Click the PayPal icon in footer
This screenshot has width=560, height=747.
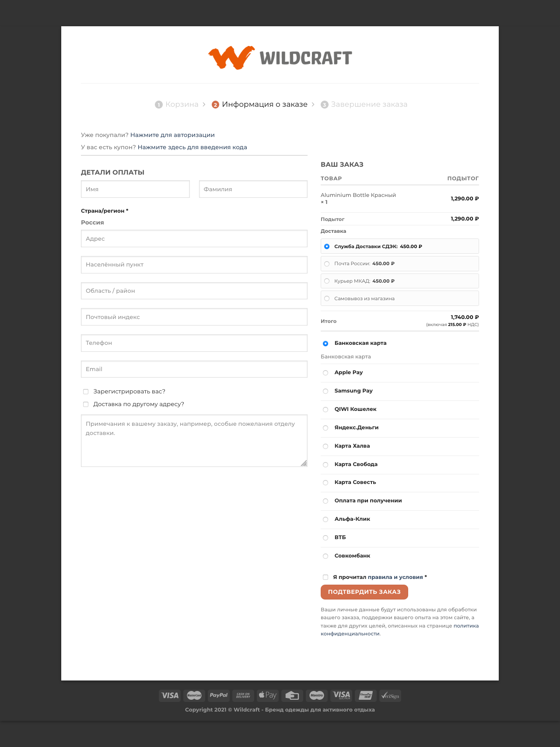(219, 695)
